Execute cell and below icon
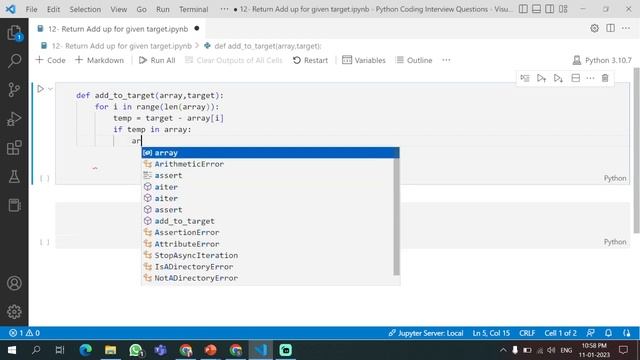The width and height of the screenshot is (640, 360). click(x=558, y=78)
